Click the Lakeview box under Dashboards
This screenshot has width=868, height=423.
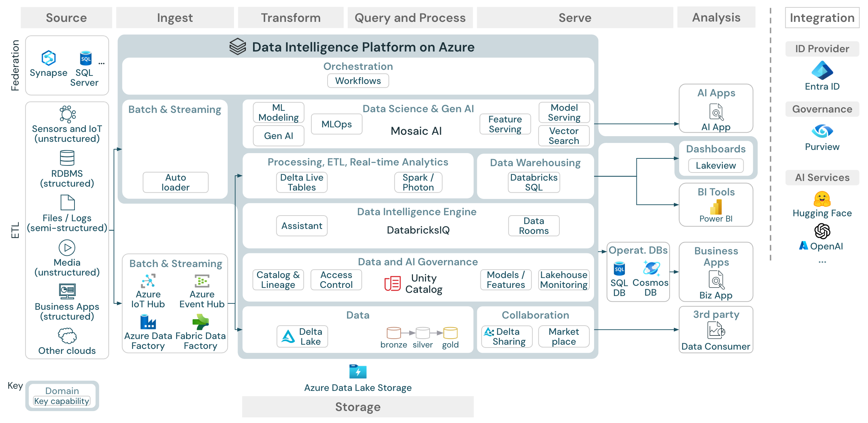click(716, 165)
